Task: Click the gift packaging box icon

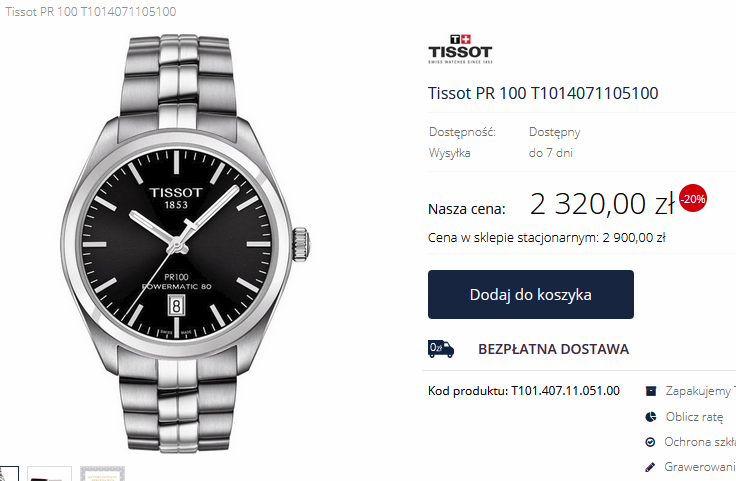Action: (651, 391)
